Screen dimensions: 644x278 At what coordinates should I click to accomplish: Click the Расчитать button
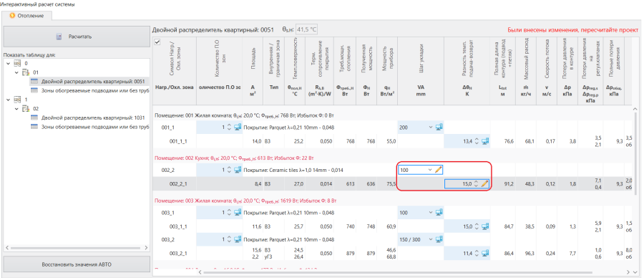(77, 37)
